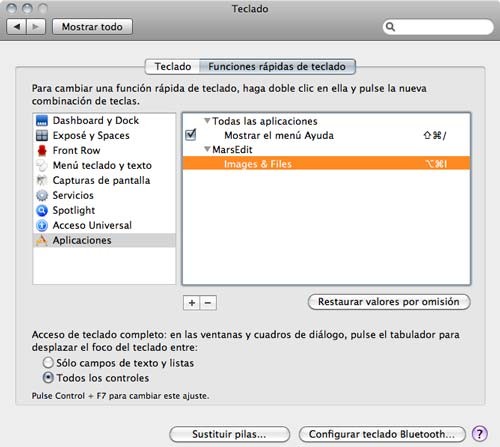Switch to Funciones rápidas de teclado tab

coord(277,67)
